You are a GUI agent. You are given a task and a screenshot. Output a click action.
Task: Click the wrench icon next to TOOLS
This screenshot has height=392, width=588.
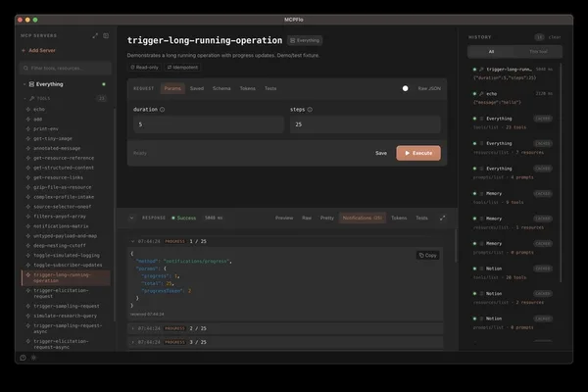point(32,98)
